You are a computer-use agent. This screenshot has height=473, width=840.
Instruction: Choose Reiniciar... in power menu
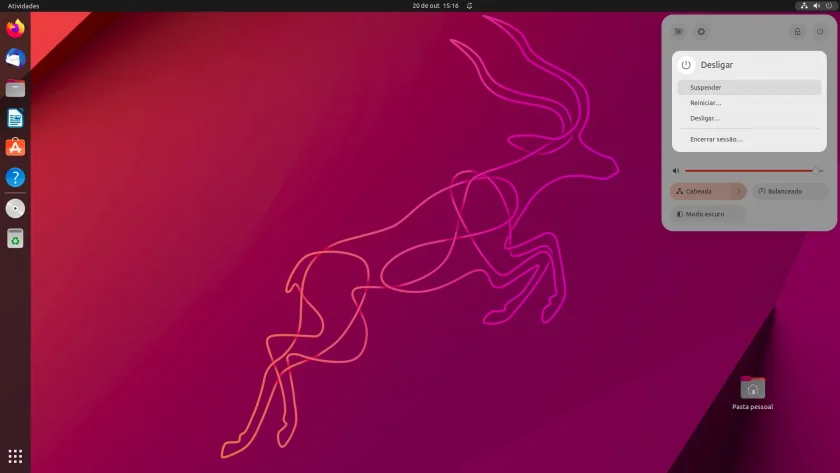click(749, 103)
